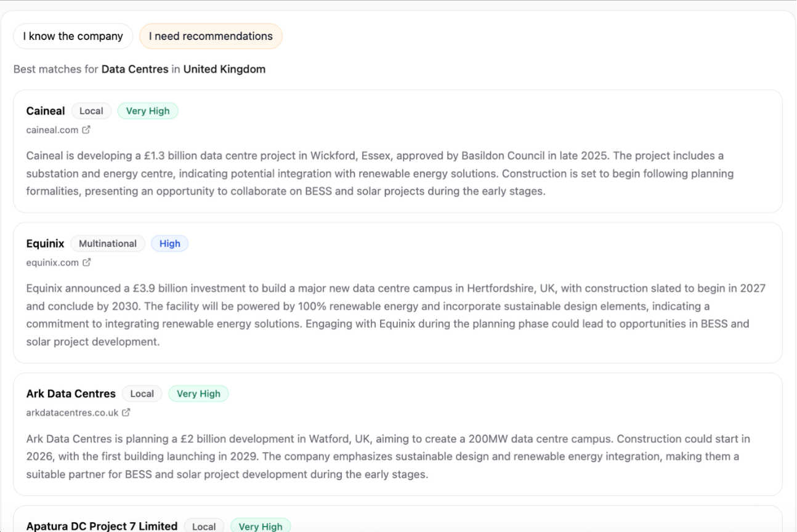The width and height of the screenshot is (797, 532).
Task: Click the Local badge on the Apatura card
Action: (204, 526)
